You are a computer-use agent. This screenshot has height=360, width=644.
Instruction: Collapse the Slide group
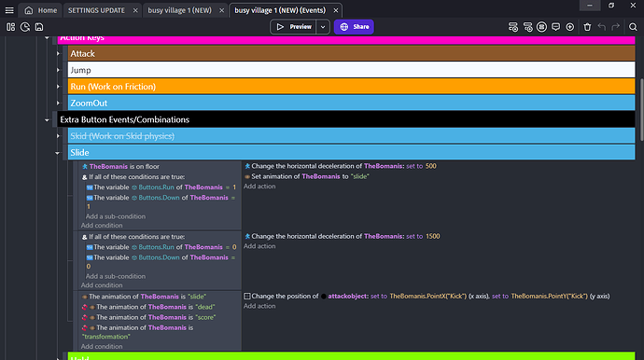click(x=58, y=153)
